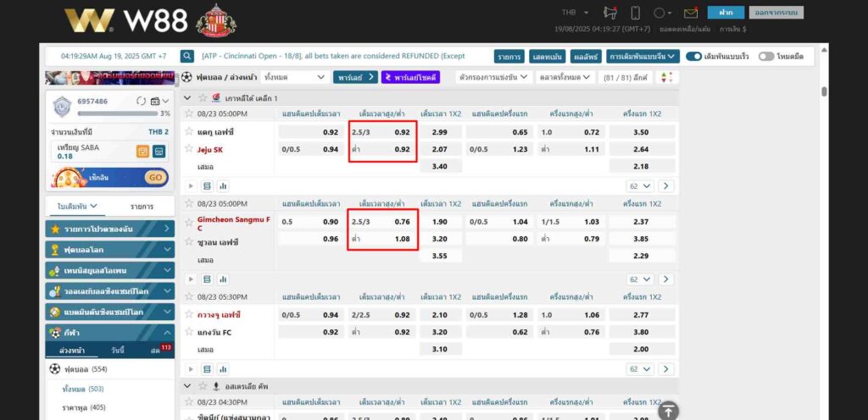Click the orange SABA coin calendar icon

[x=142, y=151]
